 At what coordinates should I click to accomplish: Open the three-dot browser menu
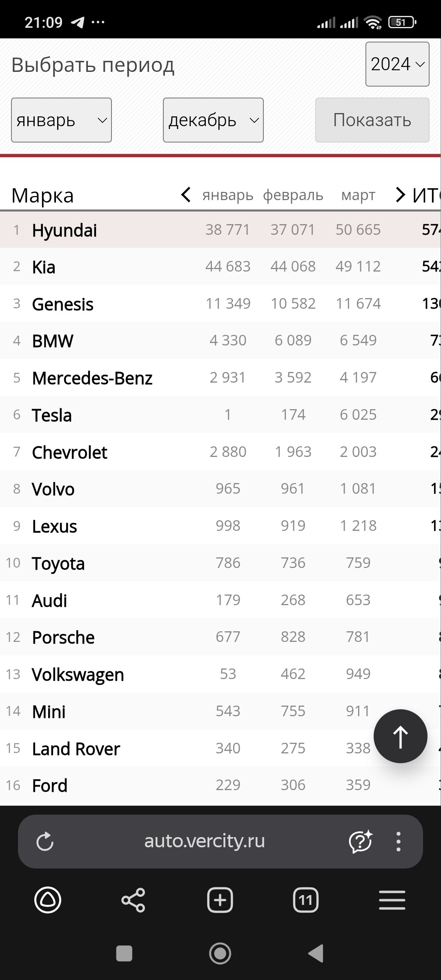pos(398,842)
